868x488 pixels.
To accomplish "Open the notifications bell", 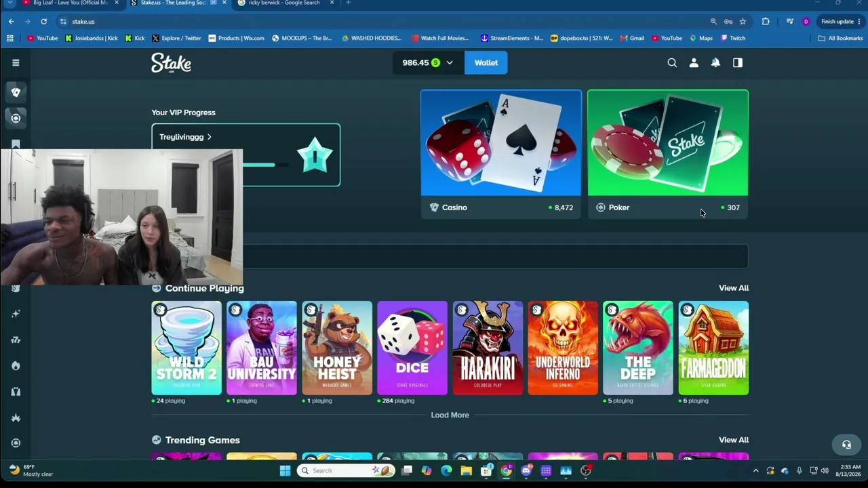I will [x=715, y=62].
